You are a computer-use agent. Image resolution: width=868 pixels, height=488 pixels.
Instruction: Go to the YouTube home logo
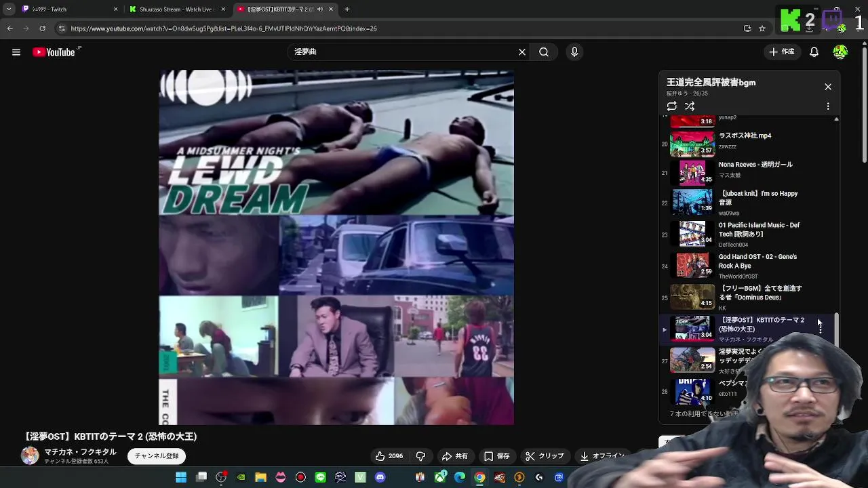(x=54, y=52)
